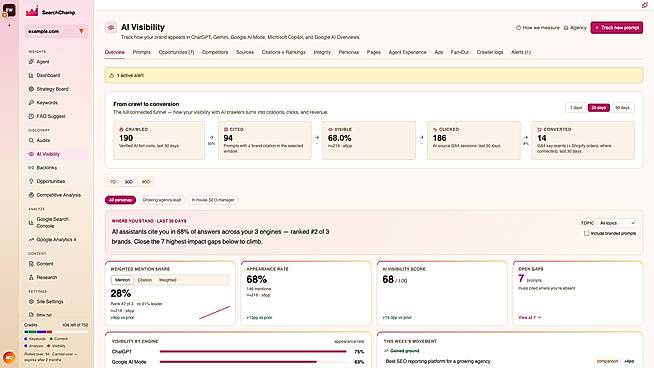Click the Backlinks link icon
654x368 pixels.
tap(31, 167)
